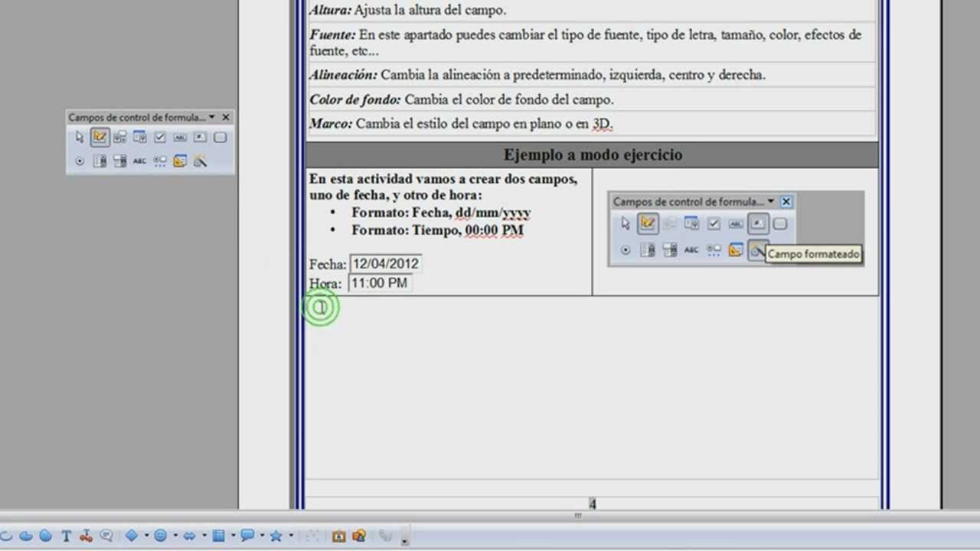Select the Circle Segment drawing tool
This screenshot has width=980, height=551.
[46, 536]
